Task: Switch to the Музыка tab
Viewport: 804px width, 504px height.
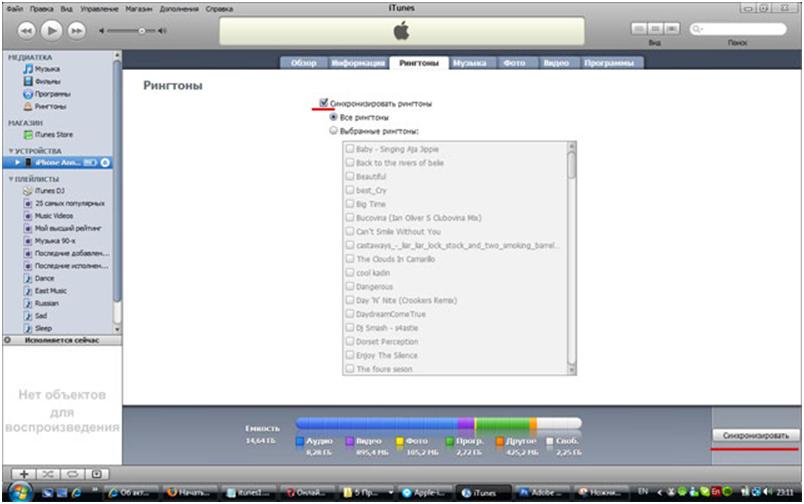Action: point(469,62)
